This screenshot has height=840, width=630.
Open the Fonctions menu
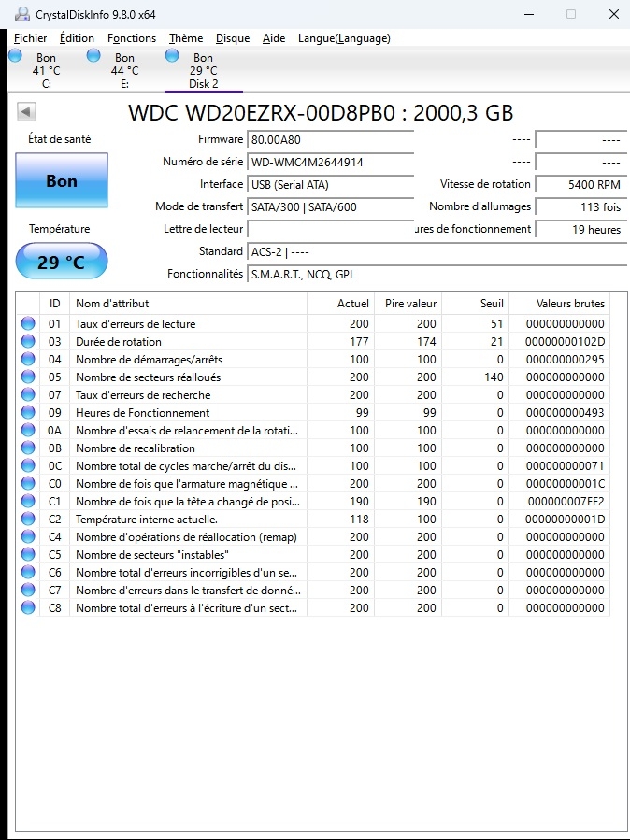(x=132, y=38)
